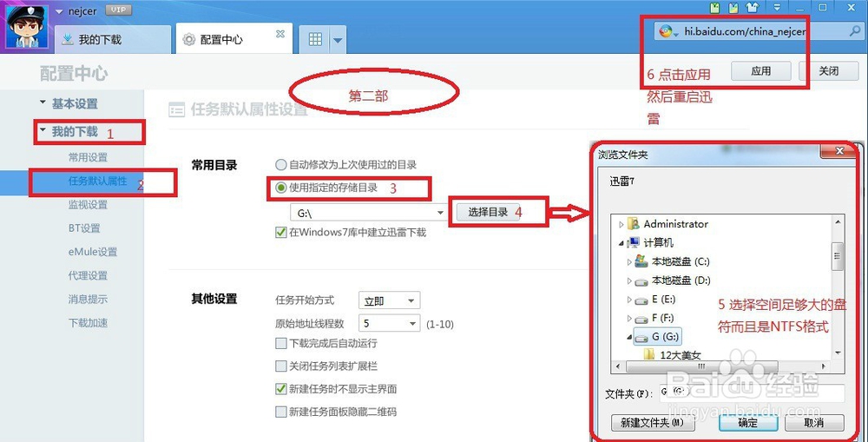Click the magnifier search icon

click(x=854, y=31)
